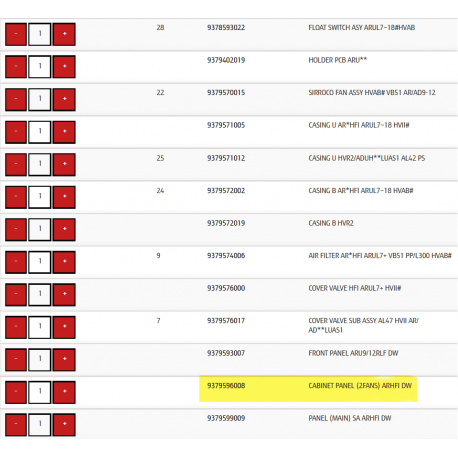Increase quantity for COVER VALVE SUB ASSY

[64, 327]
